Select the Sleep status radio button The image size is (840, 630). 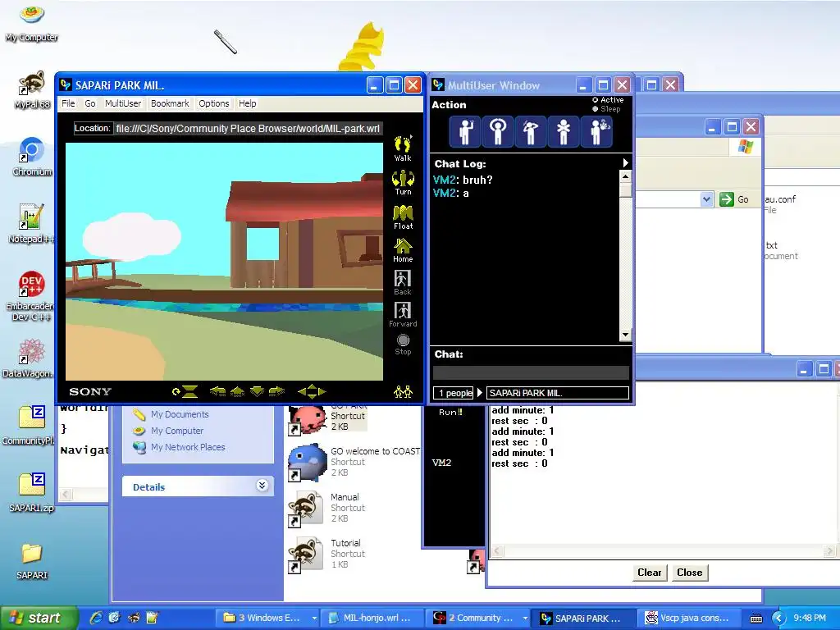pos(596,109)
